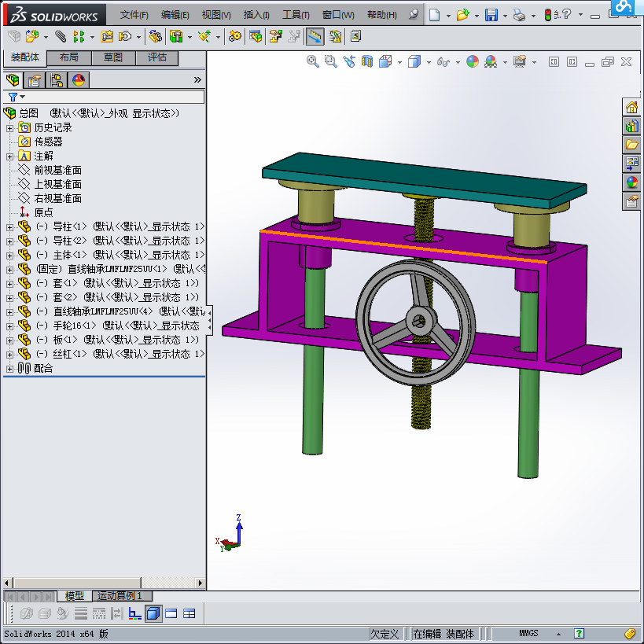
Task: Click the help question mark in status bar
Action: click(x=579, y=633)
